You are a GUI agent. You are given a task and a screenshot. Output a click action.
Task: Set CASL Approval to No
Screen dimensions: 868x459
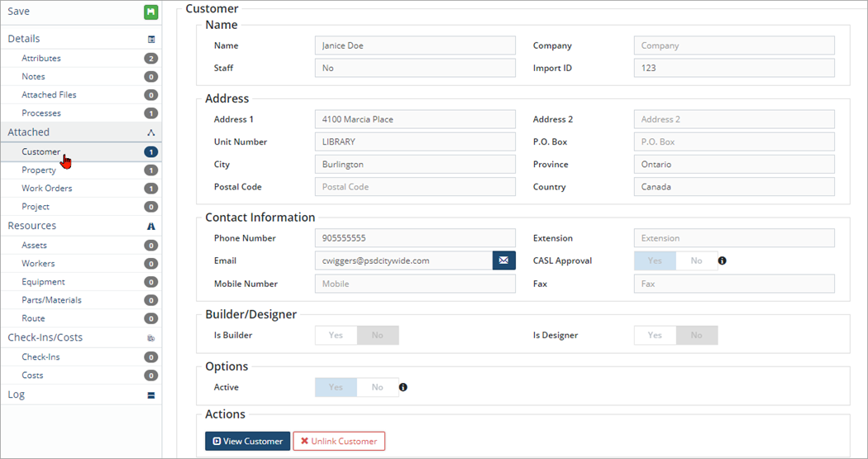(696, 261)
